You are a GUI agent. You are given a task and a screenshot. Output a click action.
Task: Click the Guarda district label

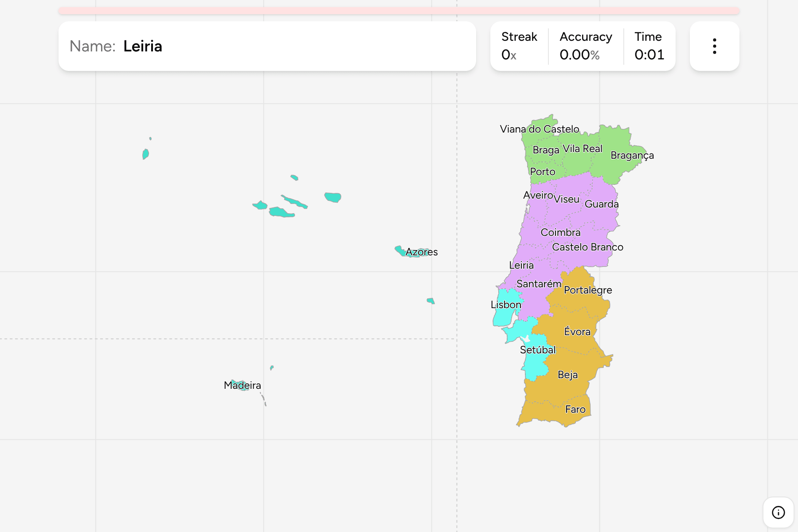(x=602, y=204)
